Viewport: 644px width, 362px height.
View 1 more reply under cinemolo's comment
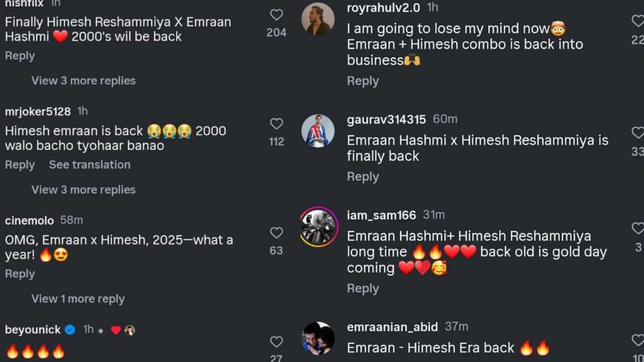point(78,299)
